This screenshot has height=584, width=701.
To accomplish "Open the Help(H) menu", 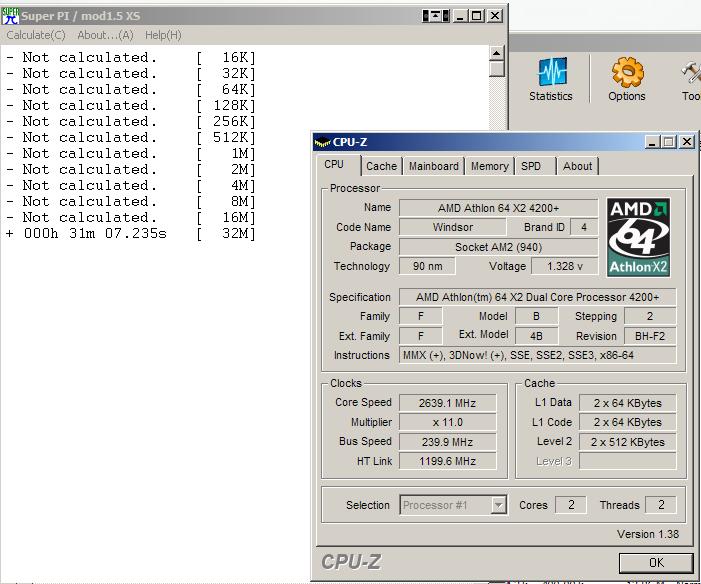I will coord(163,35).
